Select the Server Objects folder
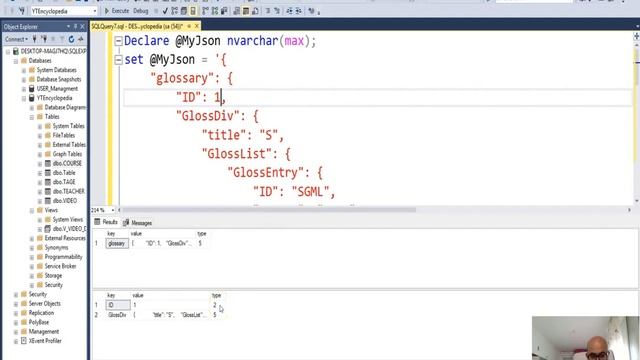Viewport: 640px width, 360px height. click(44, 304)
